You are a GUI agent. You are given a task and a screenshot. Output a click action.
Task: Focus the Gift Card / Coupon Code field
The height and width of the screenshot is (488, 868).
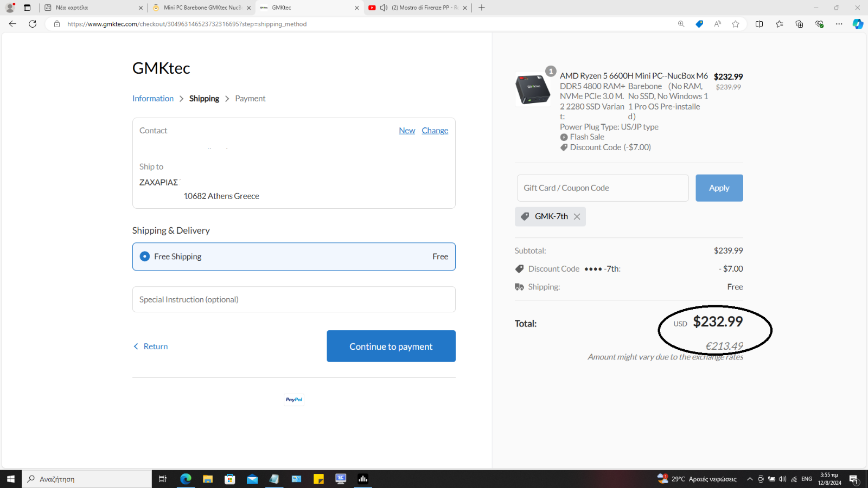point(602,188)
